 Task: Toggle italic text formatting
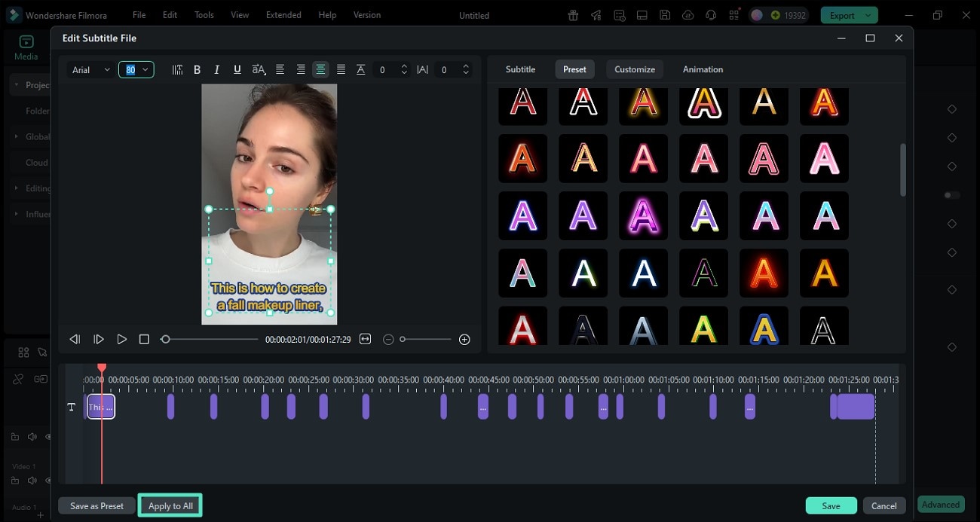217,69
